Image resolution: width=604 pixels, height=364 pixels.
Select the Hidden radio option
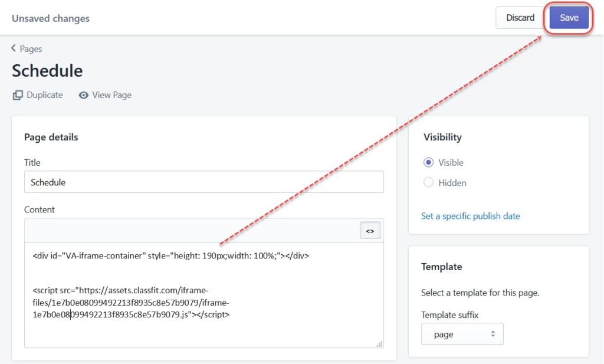pos(429,183)
